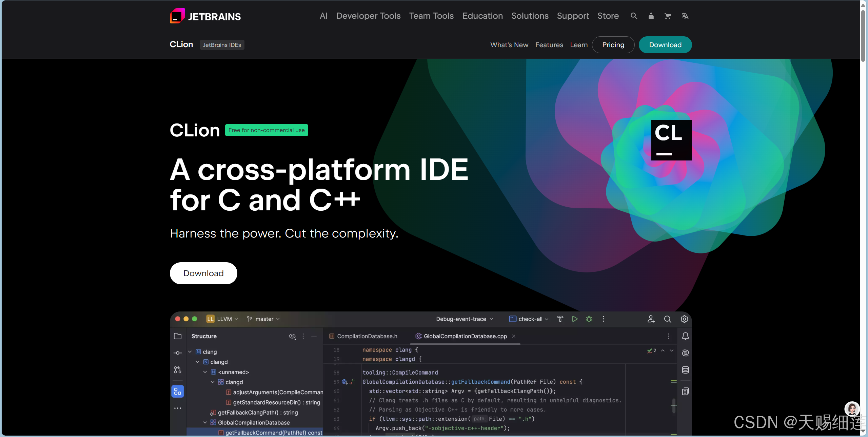Click the white Download button in hero

click(x=203, y=273)
